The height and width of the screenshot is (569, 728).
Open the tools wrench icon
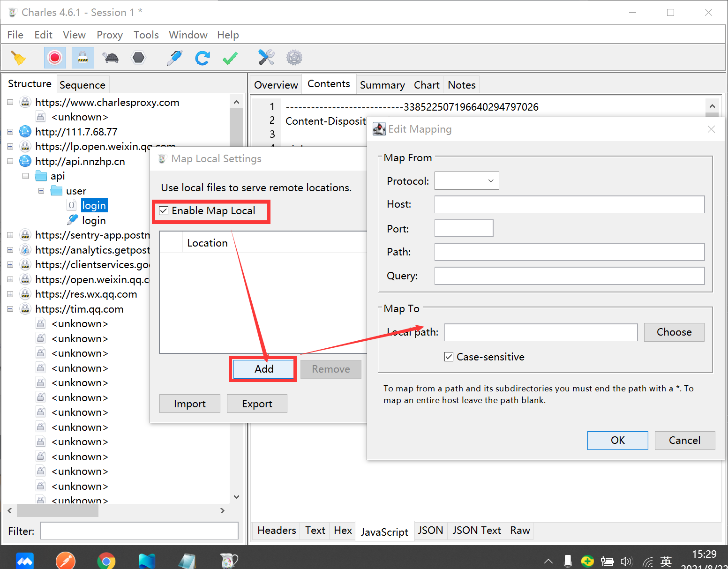266,57
